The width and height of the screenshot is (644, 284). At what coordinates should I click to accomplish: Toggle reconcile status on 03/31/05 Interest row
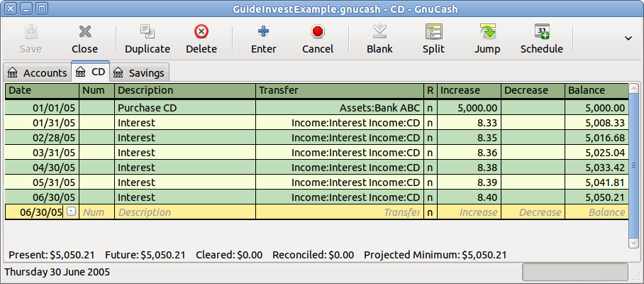[x=430, y=153]
